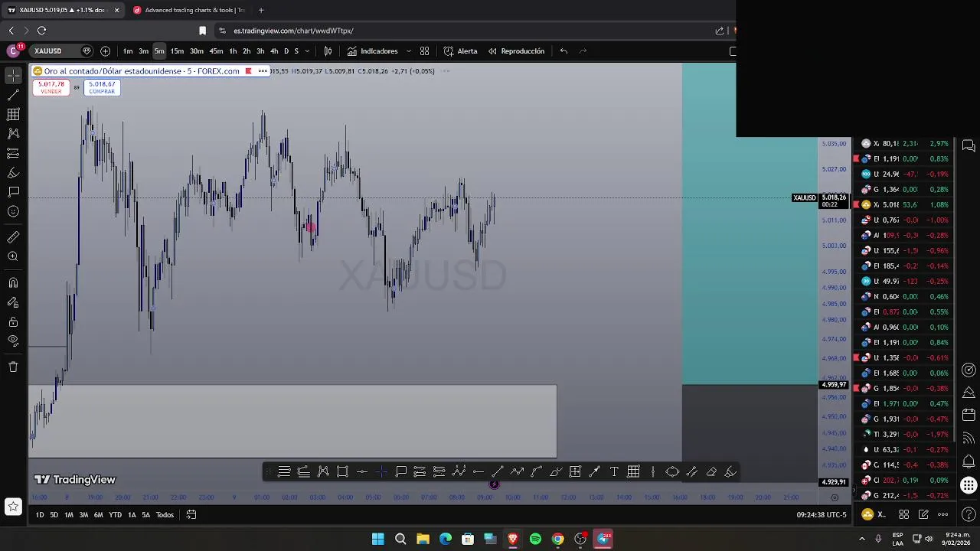Switch to 4h timeframe
Screen dimensions: 980x551
(274, 51)
